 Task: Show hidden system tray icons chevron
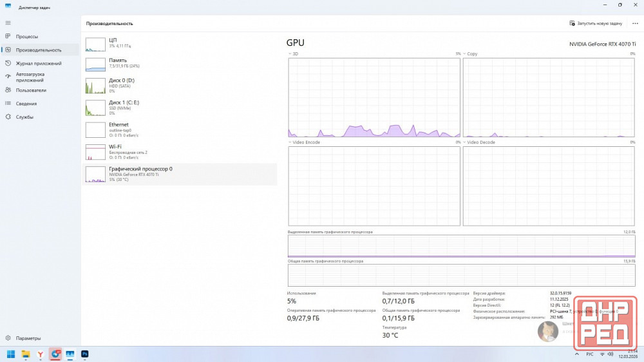click(577, 354)
